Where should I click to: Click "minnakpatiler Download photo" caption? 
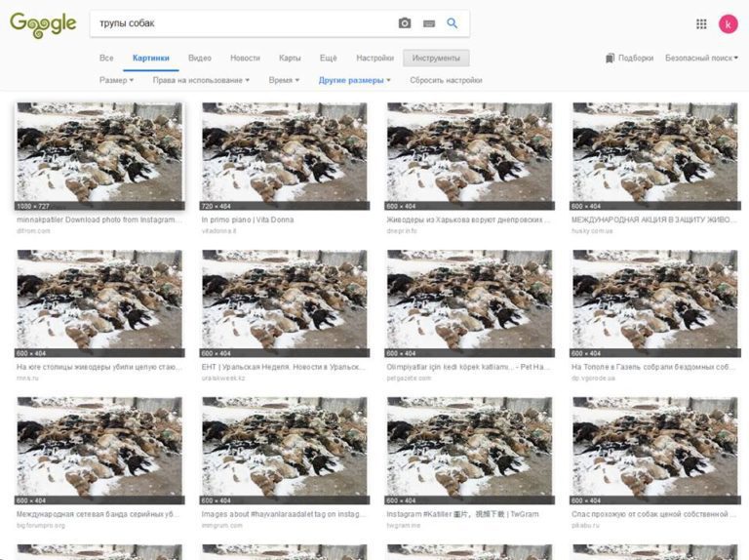click(99, 220)
